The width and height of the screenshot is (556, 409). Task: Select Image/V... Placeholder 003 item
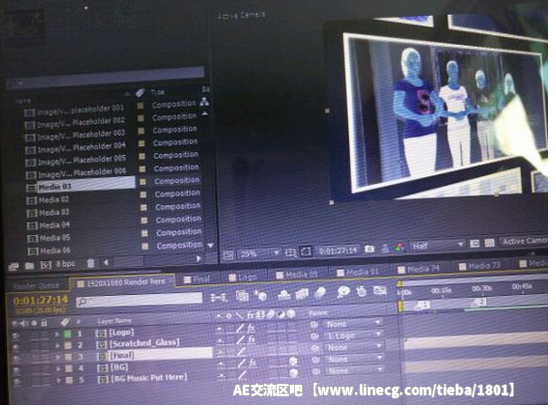(81, 135)
